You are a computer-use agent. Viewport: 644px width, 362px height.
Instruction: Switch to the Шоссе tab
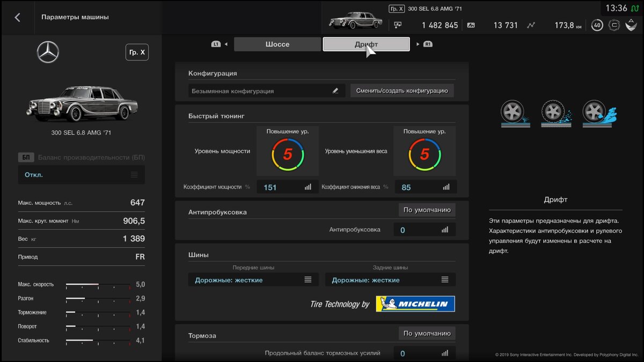point(277,44)
